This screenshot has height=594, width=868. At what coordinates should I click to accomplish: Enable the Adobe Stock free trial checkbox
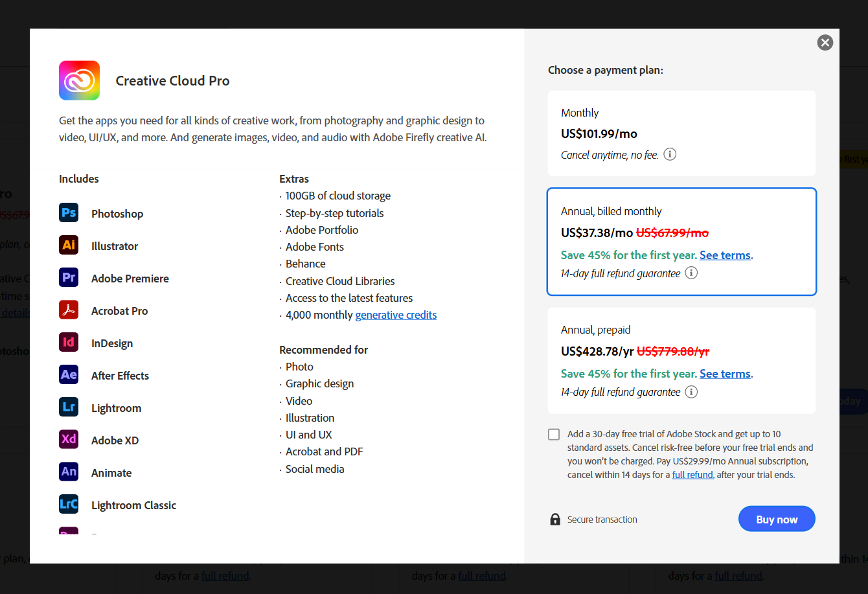(x=554, y=435)
